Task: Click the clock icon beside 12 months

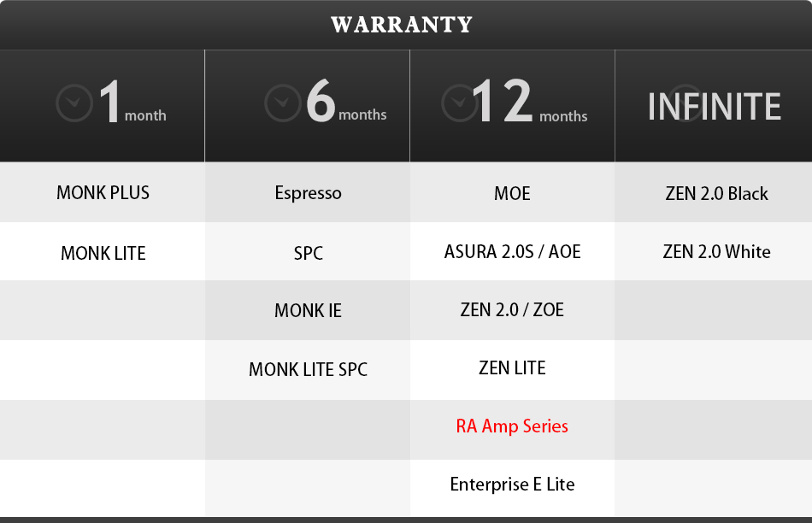Action: tap(460, 103)
